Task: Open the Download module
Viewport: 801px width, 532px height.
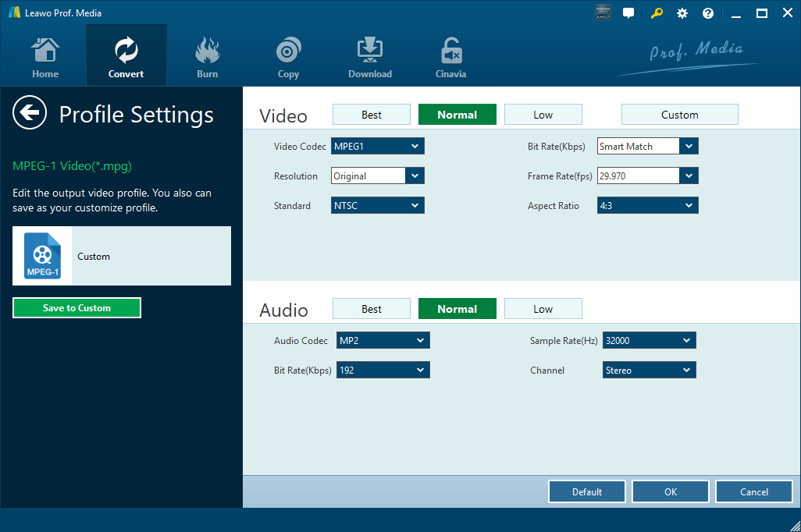Action: pos(369,58)
